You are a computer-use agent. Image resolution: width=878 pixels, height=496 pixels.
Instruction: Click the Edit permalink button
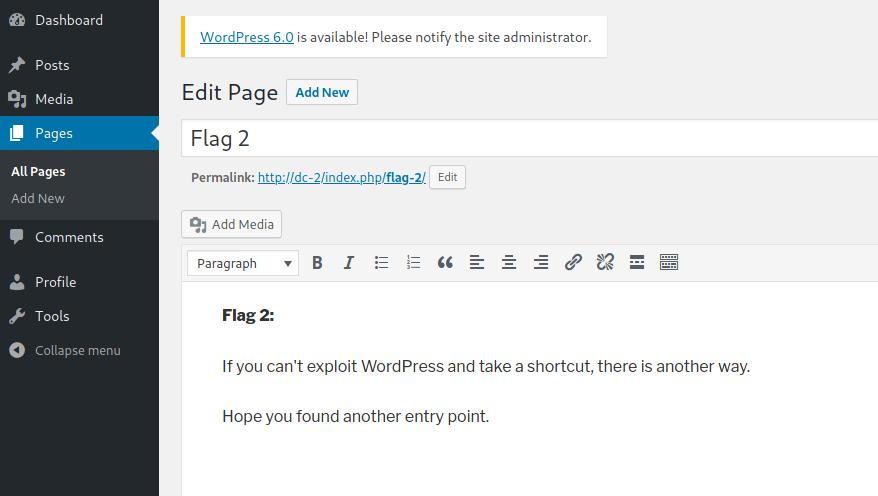click(x=447, y=177)
